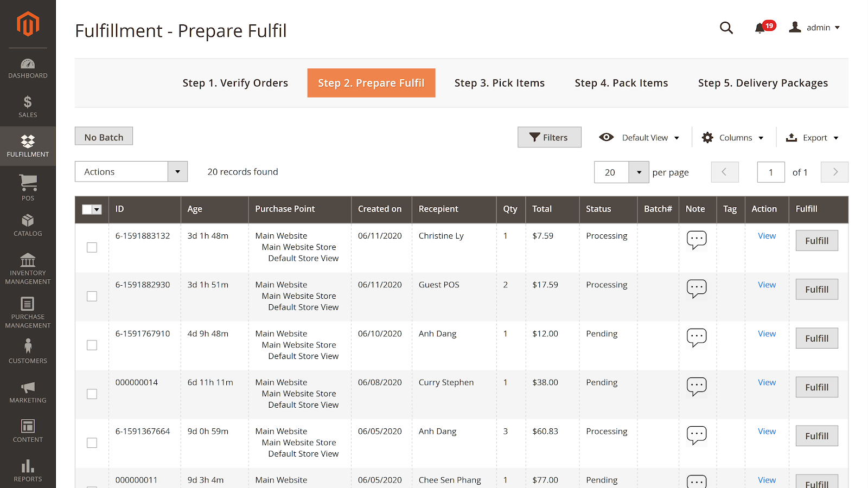Tick the checkbox for order 000000014
The image size is (868, 488).
pos(92,394)
